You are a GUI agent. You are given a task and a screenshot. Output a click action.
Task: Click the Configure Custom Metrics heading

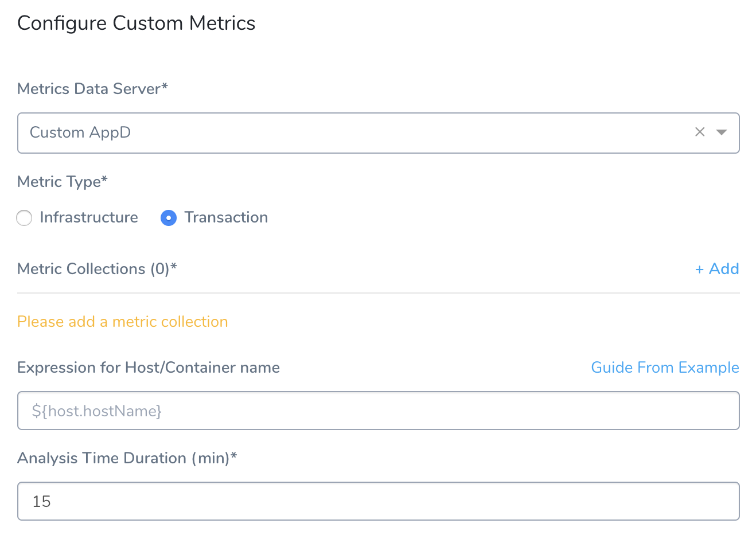tap(137, 24)
